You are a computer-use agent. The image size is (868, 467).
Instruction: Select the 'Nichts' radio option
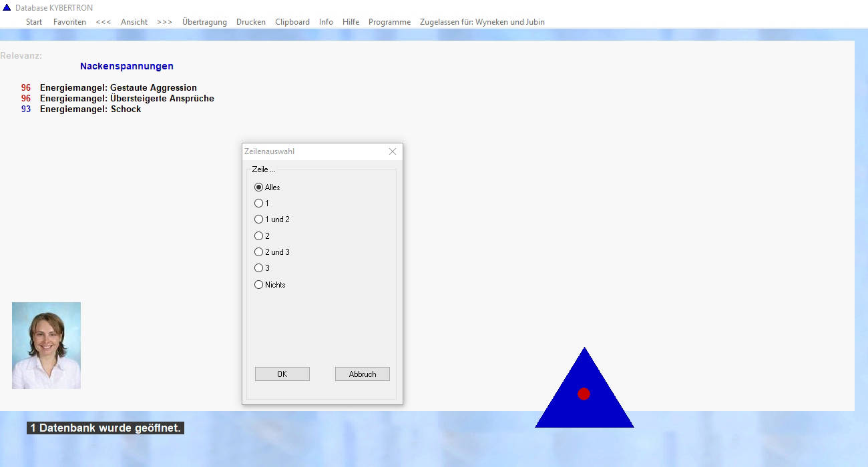coord(259,285)
